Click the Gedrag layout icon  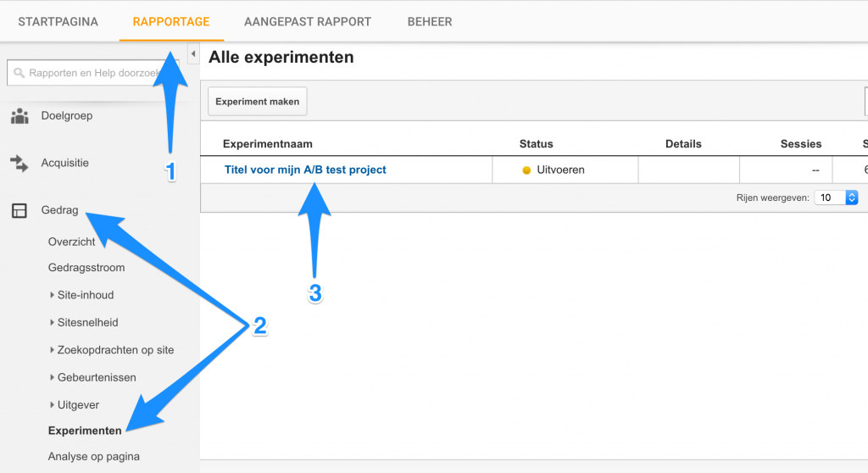coord(19,211)
